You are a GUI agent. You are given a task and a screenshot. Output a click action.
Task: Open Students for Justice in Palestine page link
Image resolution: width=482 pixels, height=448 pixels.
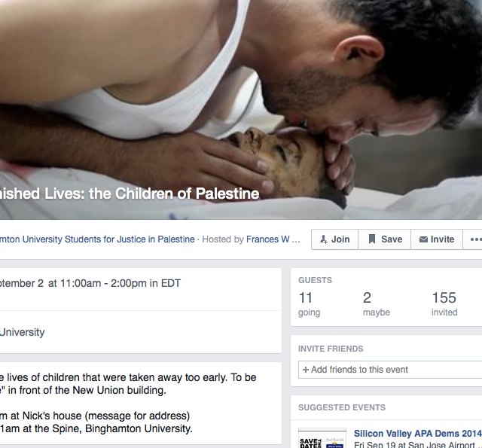tap(97, 239)
